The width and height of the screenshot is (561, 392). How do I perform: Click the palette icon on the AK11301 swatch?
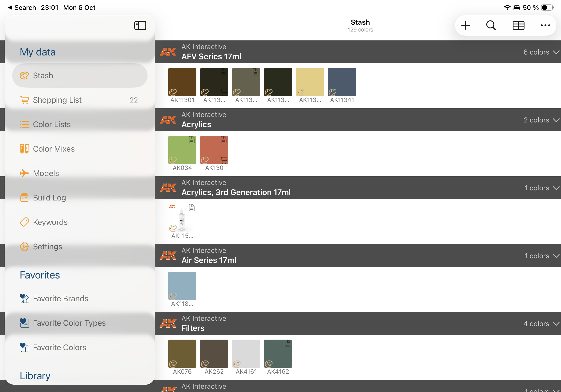click(x=173, y=92)
